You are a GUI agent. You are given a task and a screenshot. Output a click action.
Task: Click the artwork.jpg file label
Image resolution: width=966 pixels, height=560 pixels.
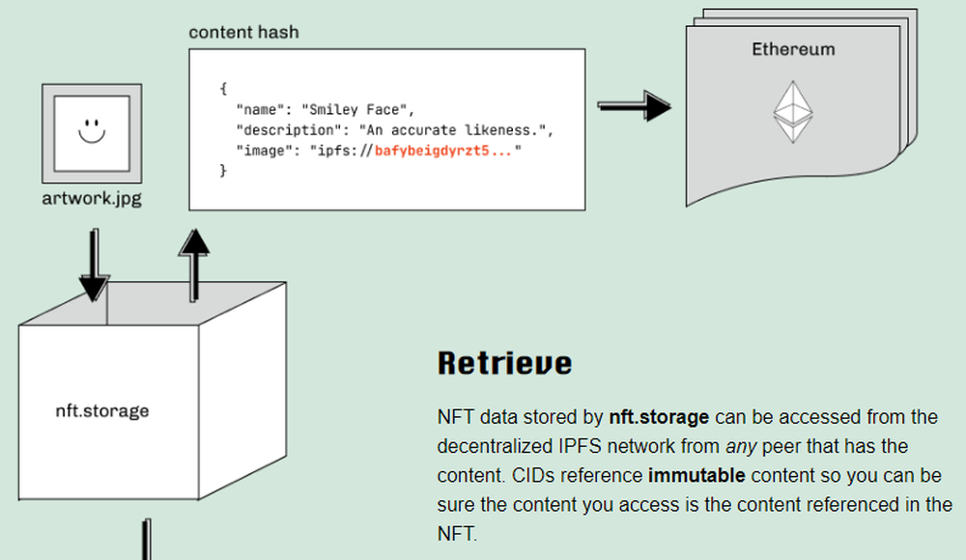click(x=92, y=199)
